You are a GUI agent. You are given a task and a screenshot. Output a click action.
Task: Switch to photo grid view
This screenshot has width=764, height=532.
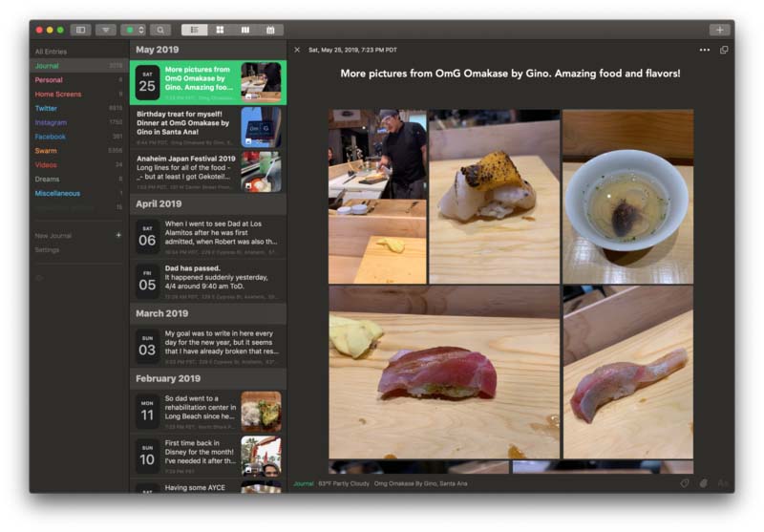pos(221,31)
